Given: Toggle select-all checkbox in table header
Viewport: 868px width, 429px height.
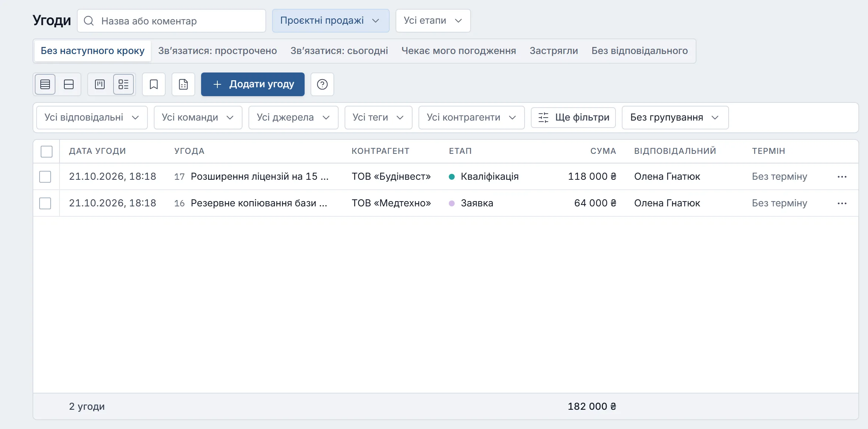Looking at the screenshot, I should click(47, 151).
